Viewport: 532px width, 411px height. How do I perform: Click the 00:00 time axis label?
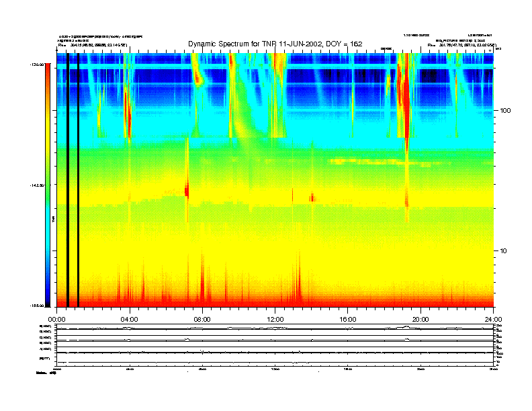(56, 320)
